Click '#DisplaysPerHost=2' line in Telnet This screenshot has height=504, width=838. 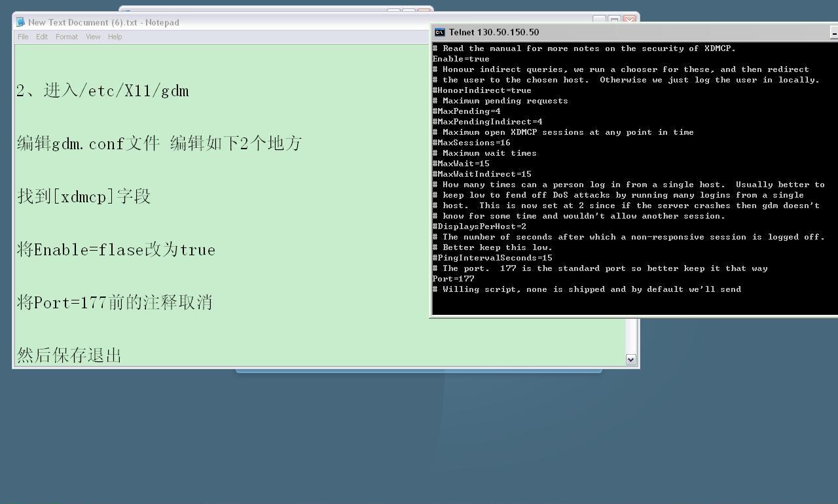coord(479,226)
